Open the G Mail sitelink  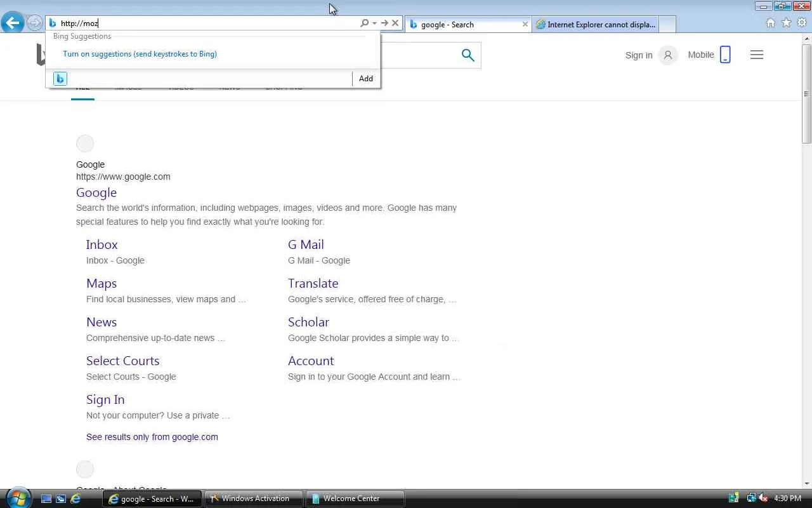coord(306,244)
